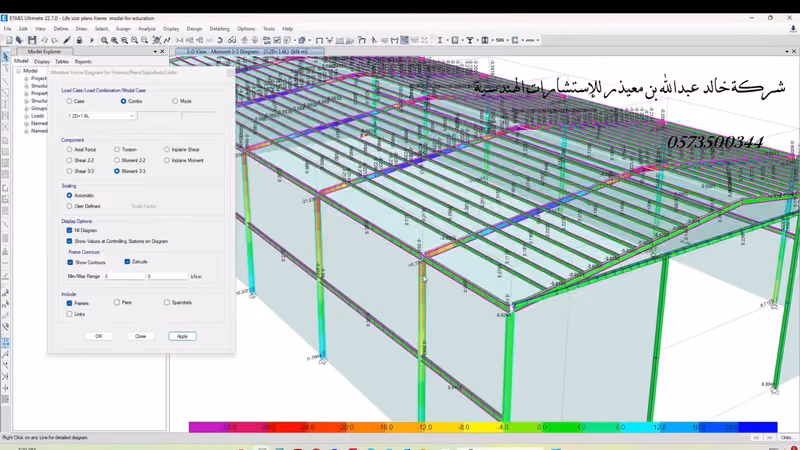Toggle the Lock/Unlock model padlock icon
Viewport: 800px width, 450px height.
(x=79, y=40)
